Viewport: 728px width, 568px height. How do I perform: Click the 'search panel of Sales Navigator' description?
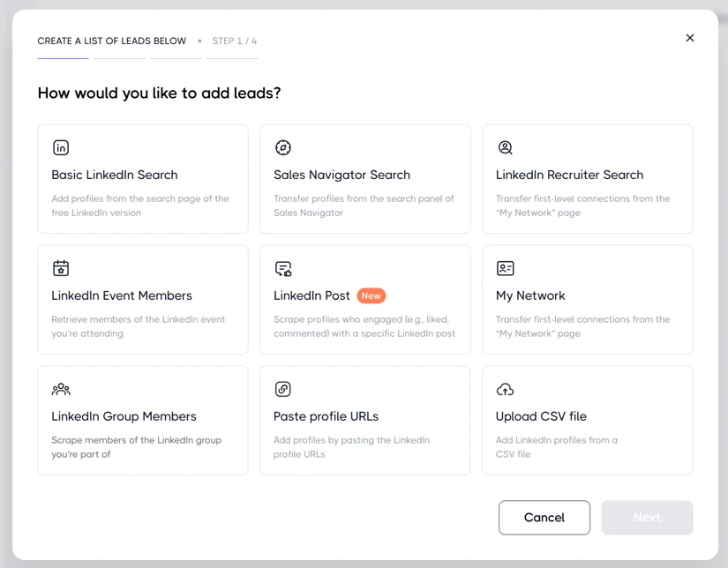[364, 206]
